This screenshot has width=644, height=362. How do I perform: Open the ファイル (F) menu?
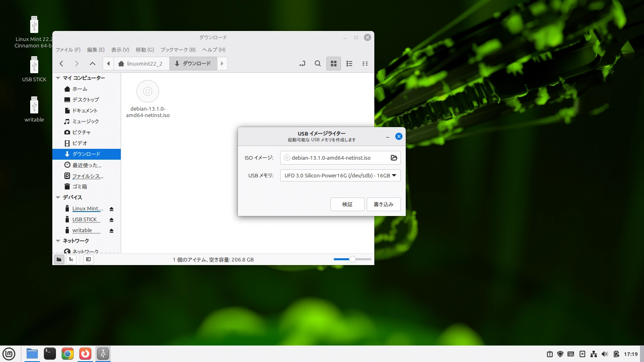(x=68, y=50)
